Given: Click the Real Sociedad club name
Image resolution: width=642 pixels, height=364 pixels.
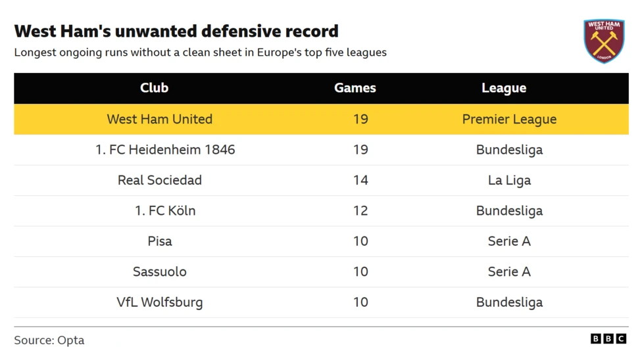Looking at the screenshot, I should tap(160, 180).
